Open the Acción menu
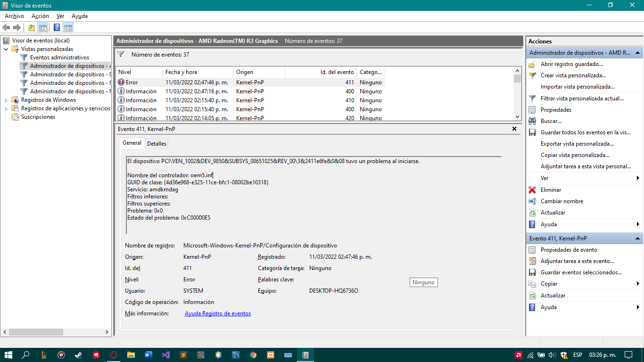Screen dimensions: 644x362 pos(40,16)
